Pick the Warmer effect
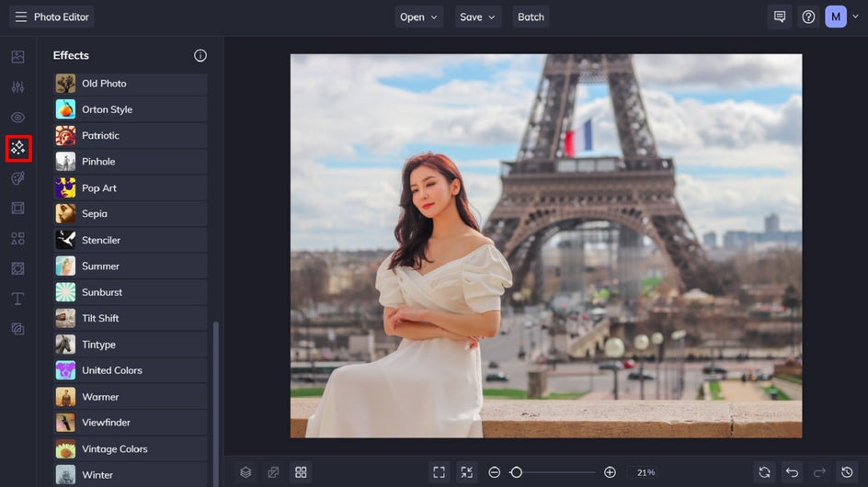 tap(131, 397)
